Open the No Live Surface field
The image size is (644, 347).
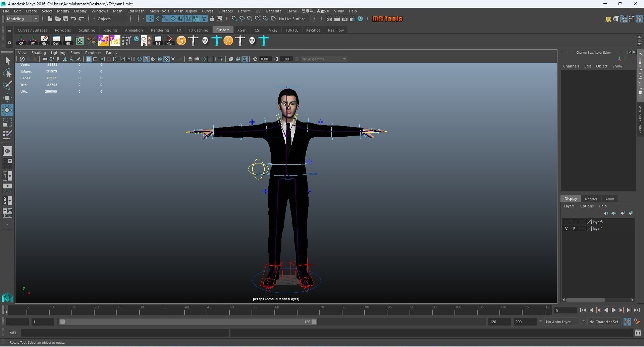[x=292, y=19]
